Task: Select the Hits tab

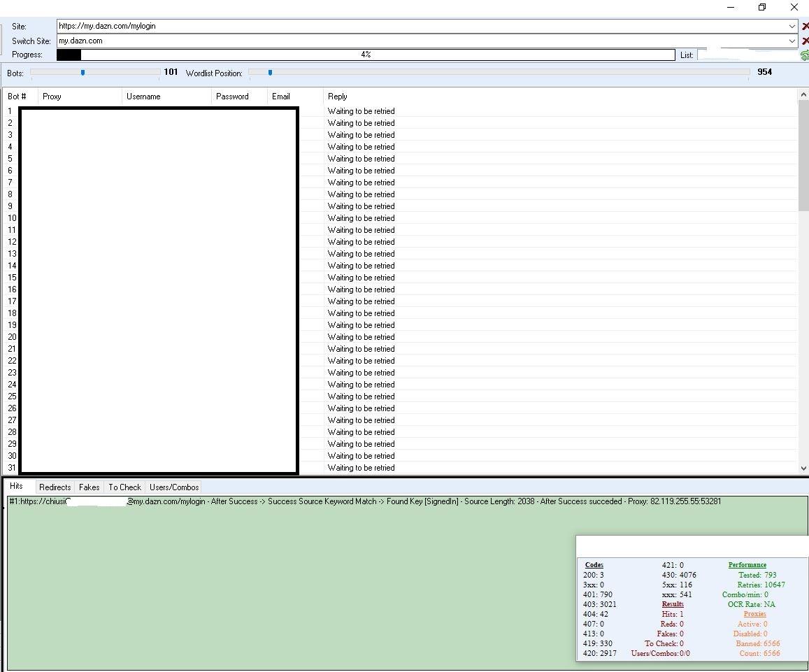Action: (16, 487)
